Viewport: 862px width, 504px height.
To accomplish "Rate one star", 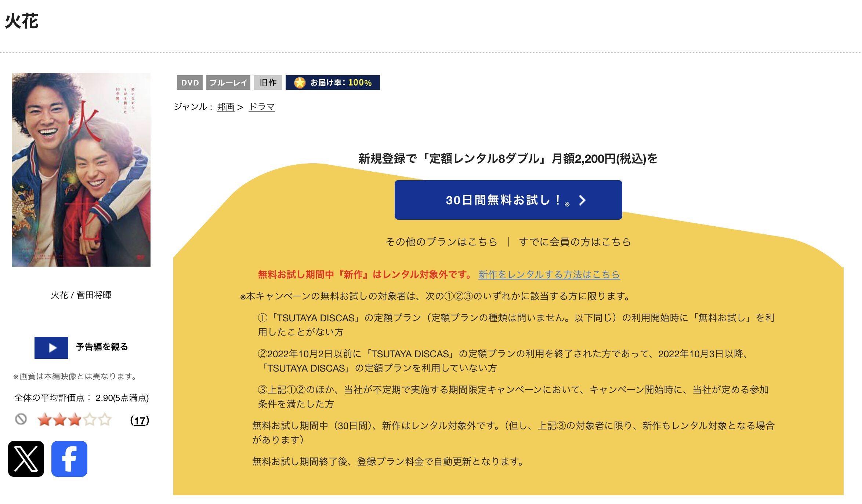I will [44, 419].
